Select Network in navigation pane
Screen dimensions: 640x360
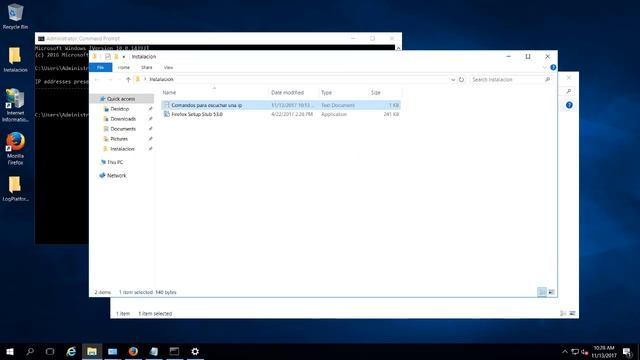116,176
